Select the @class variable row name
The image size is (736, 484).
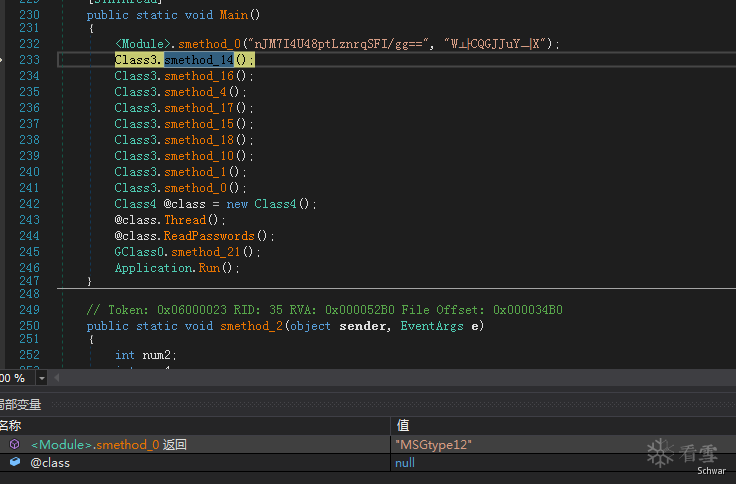pyautogui.click(x=50, y=462)
